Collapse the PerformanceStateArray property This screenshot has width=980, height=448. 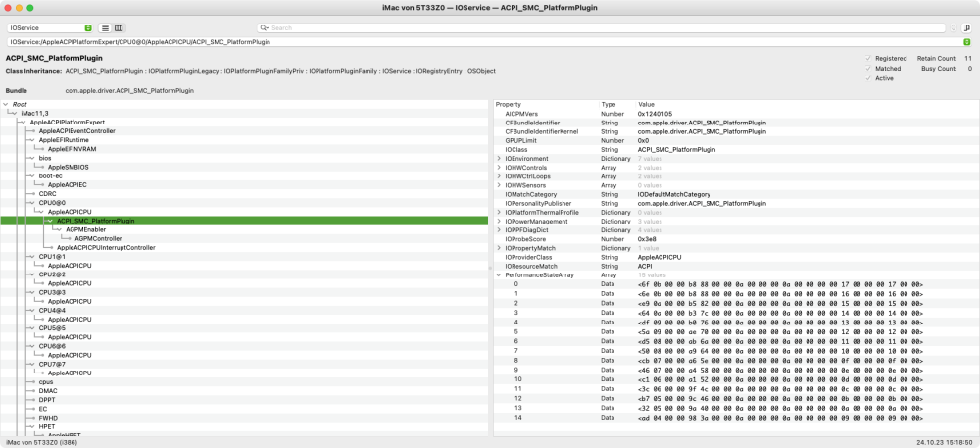pyautogui.click(x=499, y=274)
